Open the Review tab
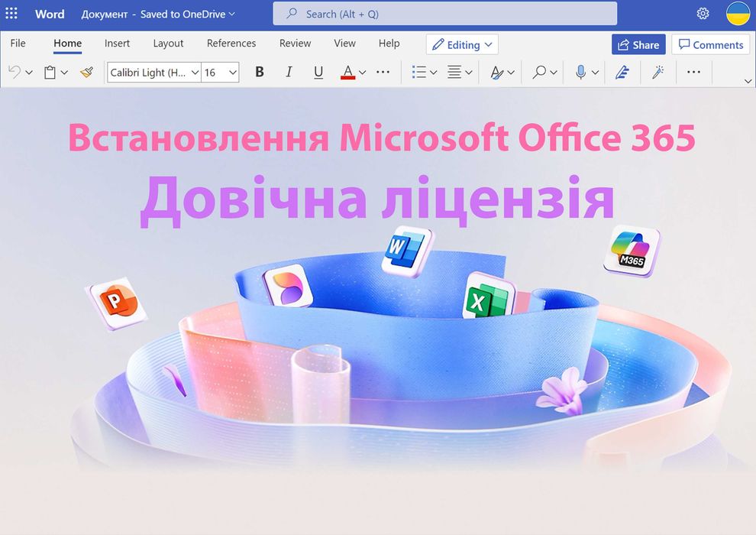This screenshot has width=756, height=535. [x=295, y=44]
